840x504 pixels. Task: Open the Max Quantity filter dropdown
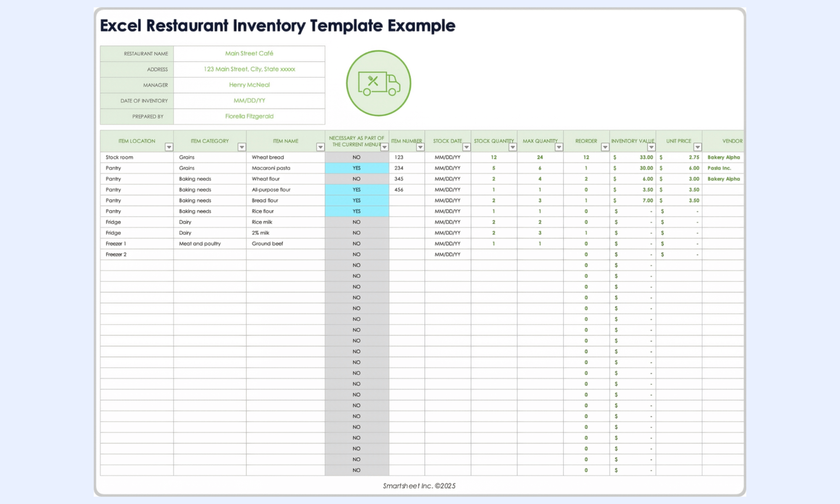(x=559, y=147)
